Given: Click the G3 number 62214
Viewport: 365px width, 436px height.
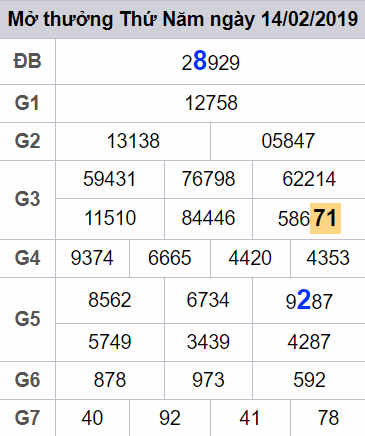Looking at the screenshot, I should click(309, 179).
